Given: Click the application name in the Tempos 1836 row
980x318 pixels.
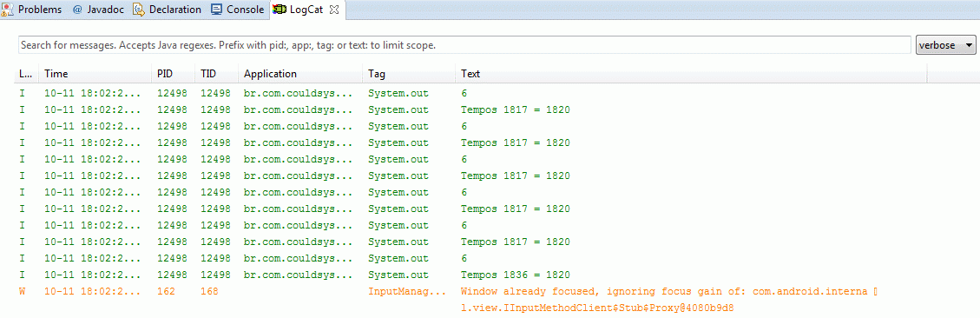Looking at the screenshot, I should coord(298,275).
